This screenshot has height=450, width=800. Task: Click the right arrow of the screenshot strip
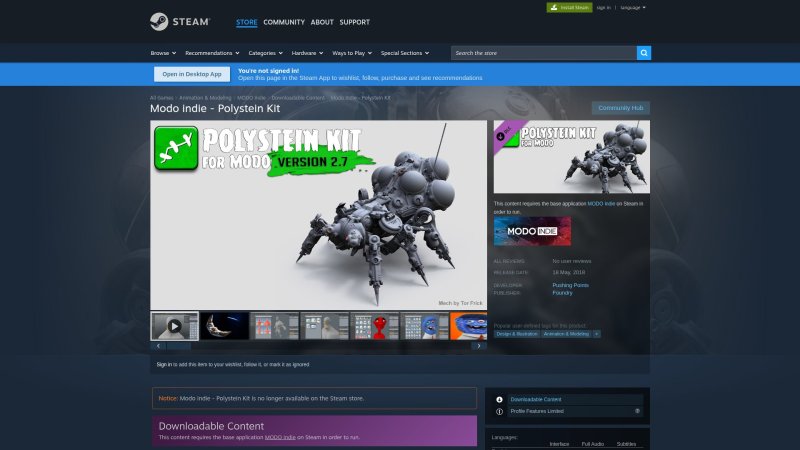click(x=479, y=346)
